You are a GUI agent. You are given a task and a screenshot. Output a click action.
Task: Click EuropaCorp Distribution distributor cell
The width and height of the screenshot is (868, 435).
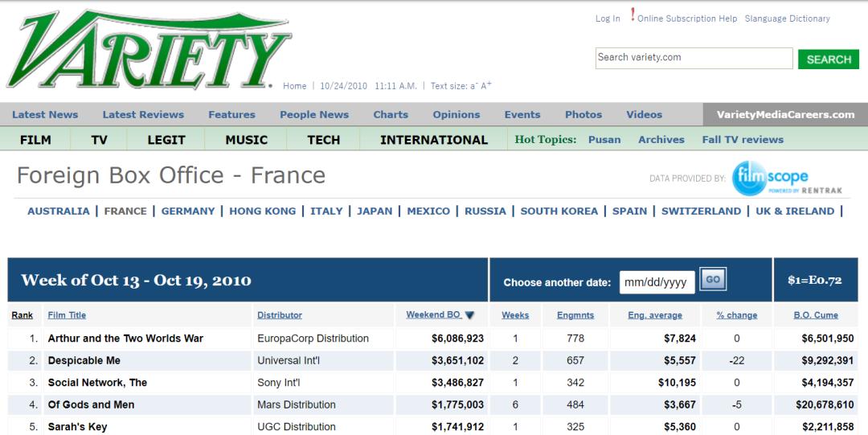(313, 339)
